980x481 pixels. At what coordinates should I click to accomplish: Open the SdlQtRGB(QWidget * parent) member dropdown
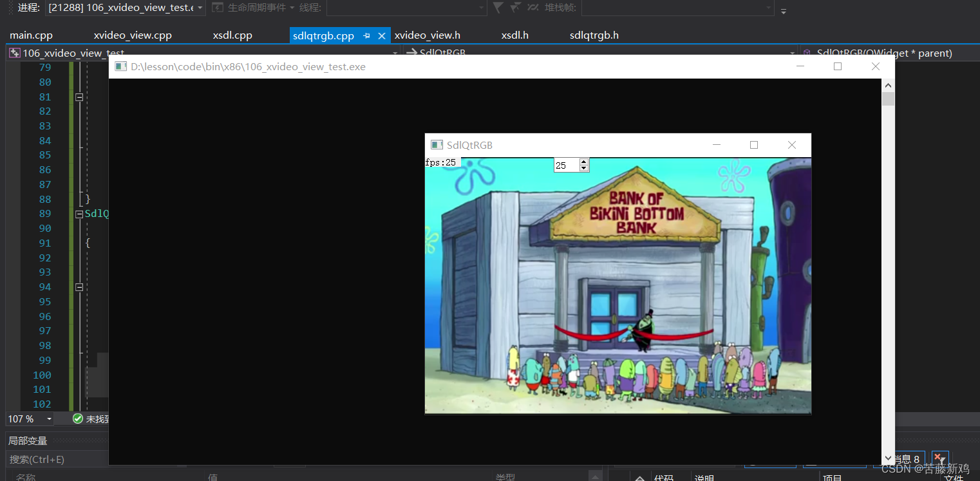[889, 53]
